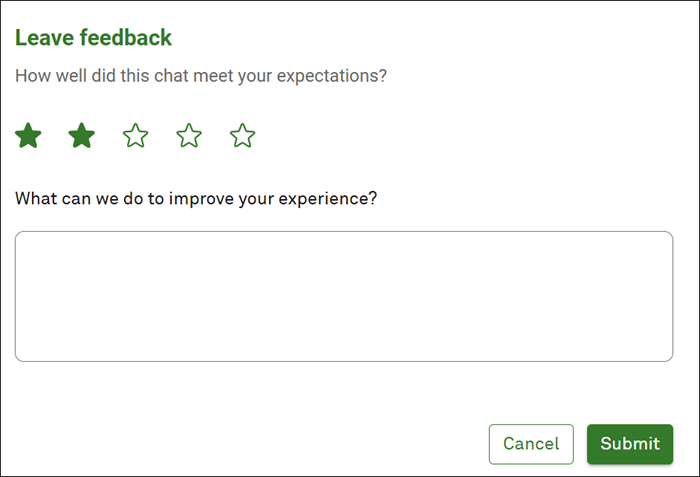Give a five-star rating
Image resolution: width=700 pixels, height=477 pixels.
tap(242, 136)
